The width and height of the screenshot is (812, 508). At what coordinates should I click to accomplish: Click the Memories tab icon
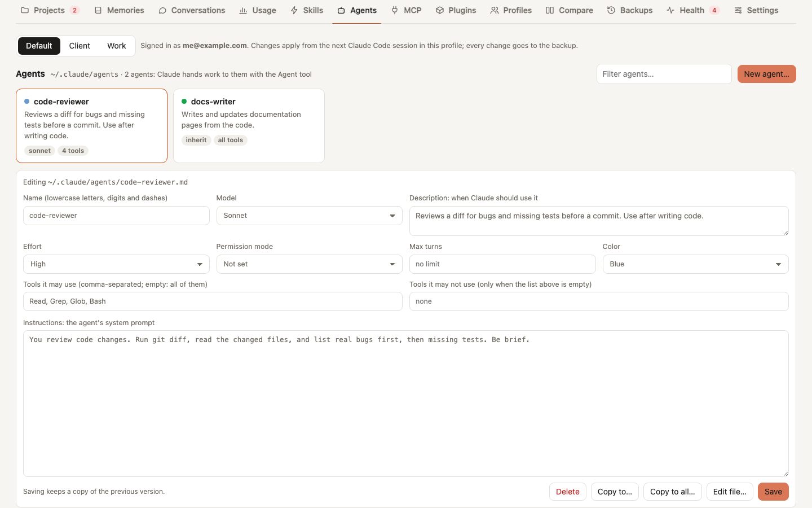pos(98,10)
